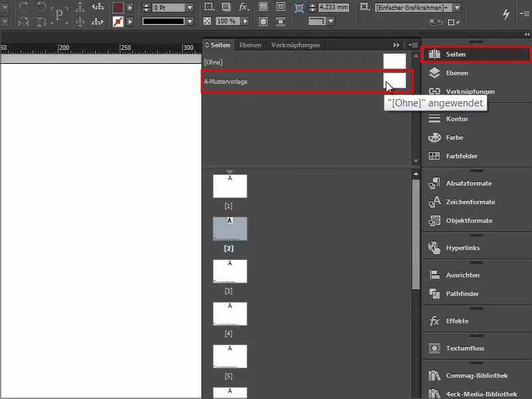Select page 3 thumbnail
This screenshot has height=399, width=532.
(x=229, y=271)
